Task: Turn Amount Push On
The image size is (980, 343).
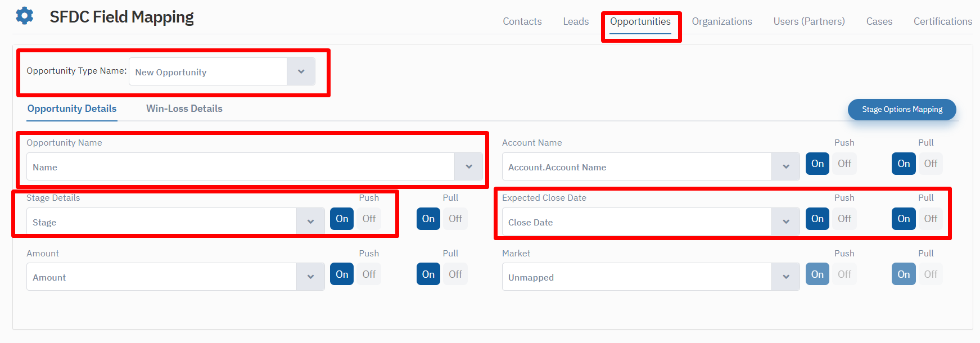Action: click(342, 274)
